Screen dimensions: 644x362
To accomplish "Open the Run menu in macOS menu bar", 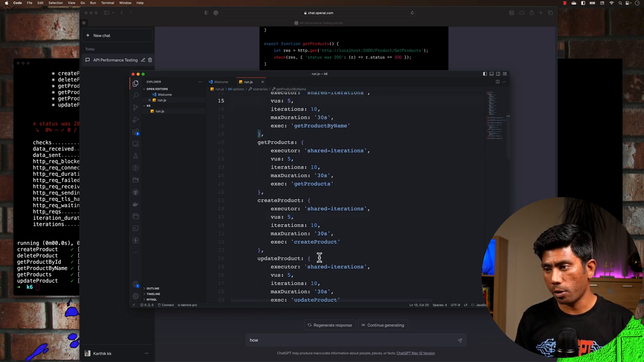I will click(x=93, y=3).
